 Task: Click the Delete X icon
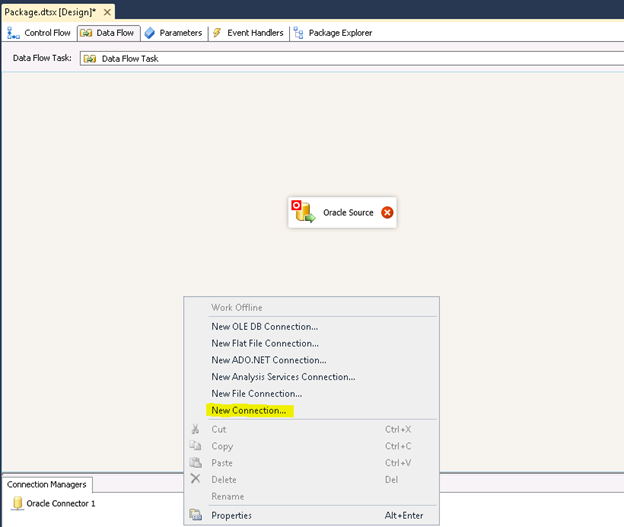[195, 478]
